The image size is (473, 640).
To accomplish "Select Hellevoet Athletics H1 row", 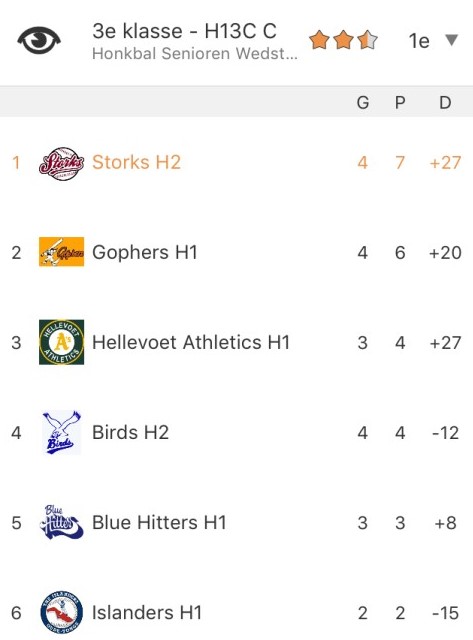I will point(236,342).
